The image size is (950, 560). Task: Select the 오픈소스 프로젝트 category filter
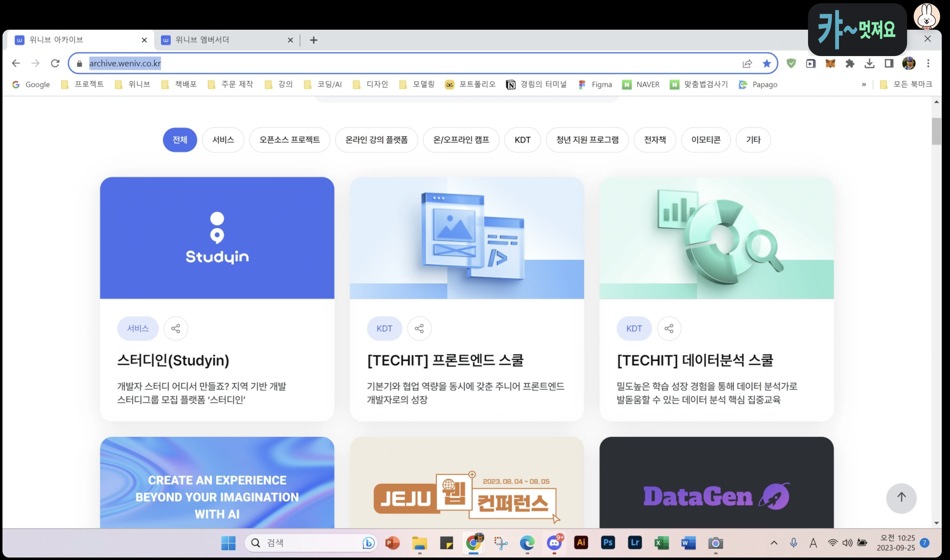(290, 140)
